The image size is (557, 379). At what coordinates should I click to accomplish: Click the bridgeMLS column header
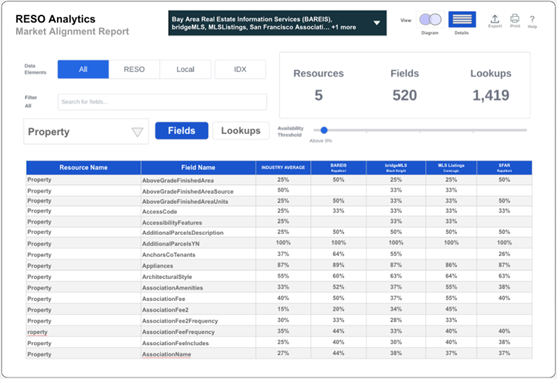coord(396,168)
